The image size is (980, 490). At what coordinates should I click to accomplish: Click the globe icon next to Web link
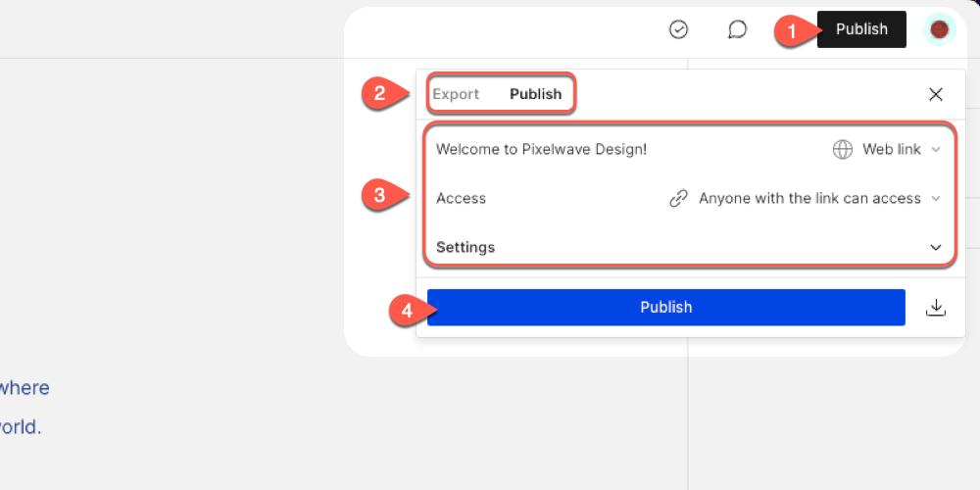(843, 149)
